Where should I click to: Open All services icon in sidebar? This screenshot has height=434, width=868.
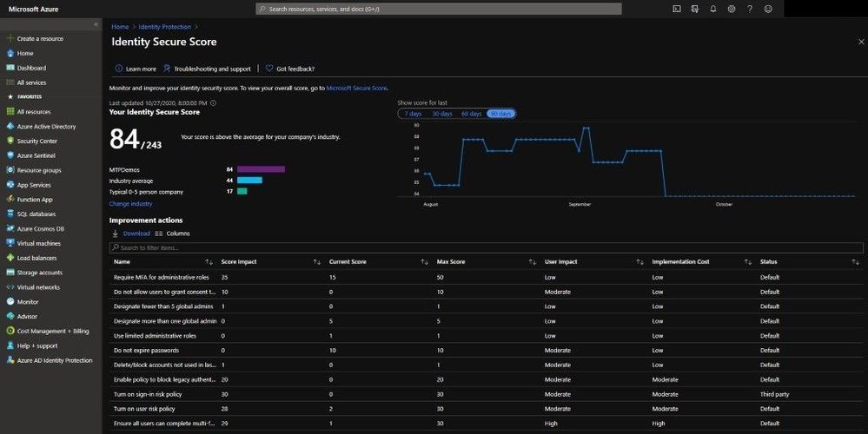point(10,82)
